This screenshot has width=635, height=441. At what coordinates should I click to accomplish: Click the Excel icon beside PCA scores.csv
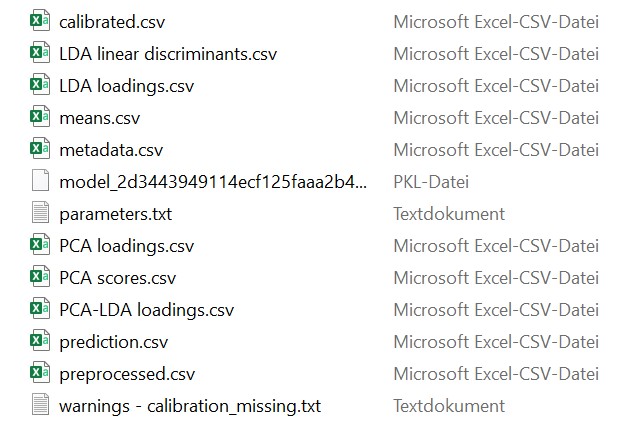coord(40,276)
